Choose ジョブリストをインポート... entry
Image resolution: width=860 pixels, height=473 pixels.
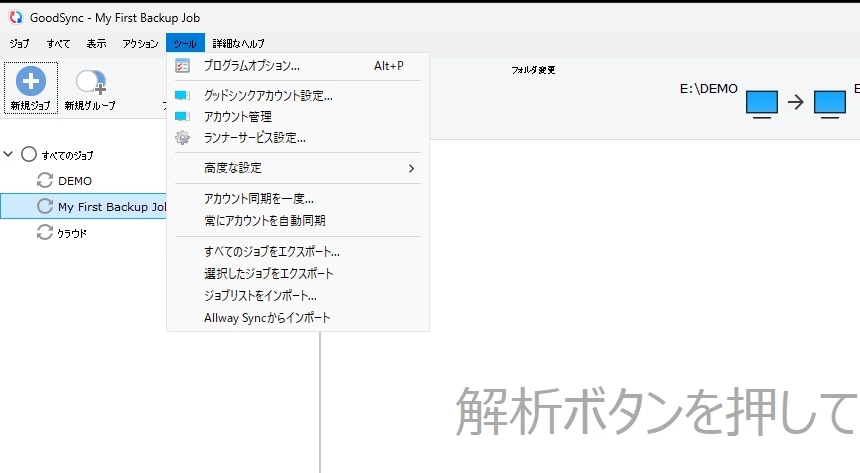(x=298, y=295)
